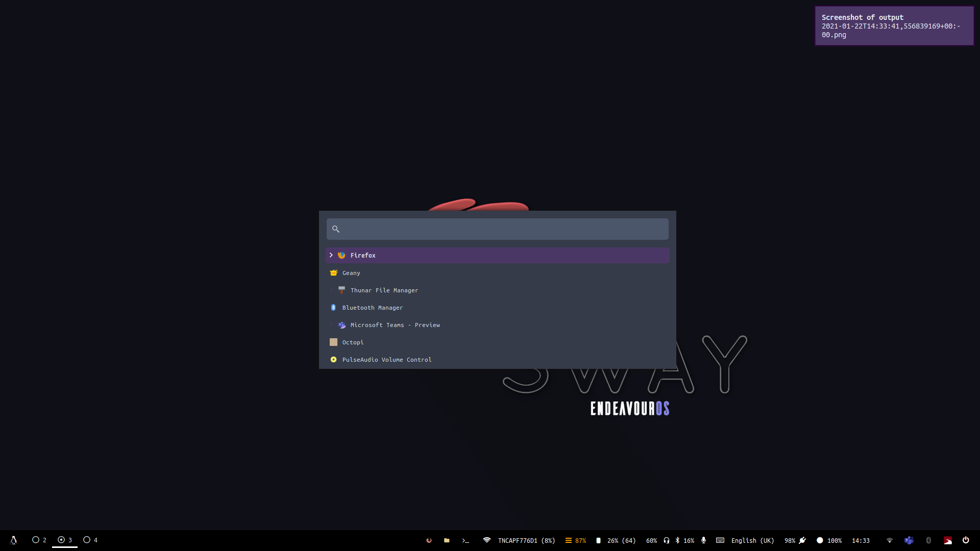Open the terminal icon in taskbar
Image resolution: width=980 pixels, height=551 pixels.
(x=465, y=540)
